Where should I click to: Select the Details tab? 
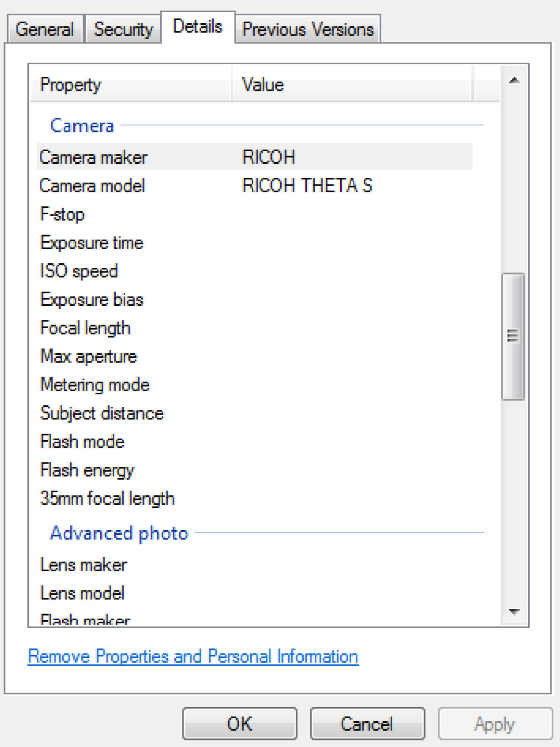(x=198, y=27)
